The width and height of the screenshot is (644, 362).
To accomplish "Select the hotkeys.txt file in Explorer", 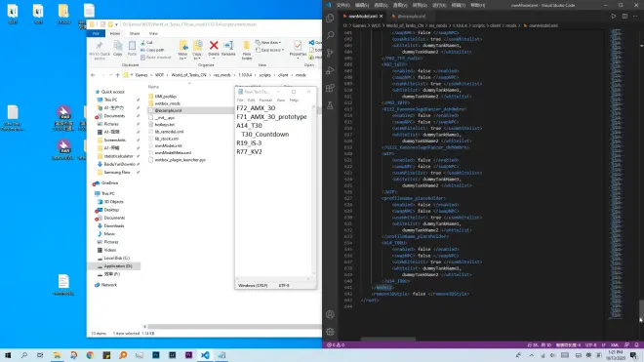I will pyautogui.click(x=165, y=125).
